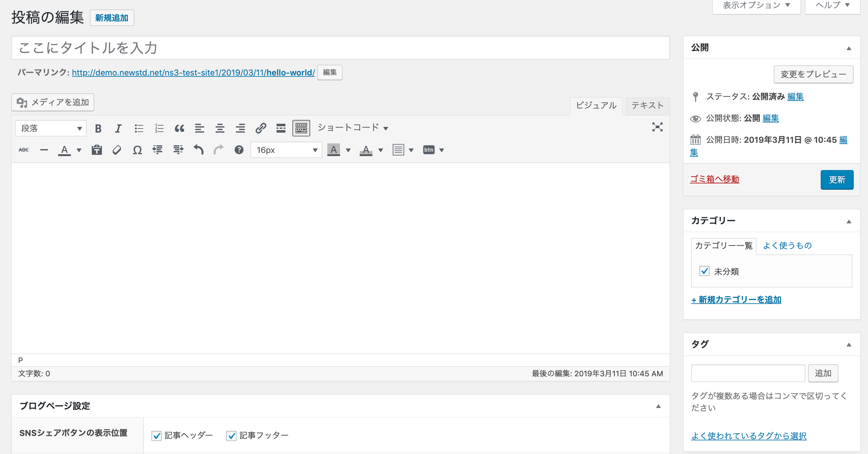The image size is (868, 454).
Task: Expand the ショートコード dropdown menu
Action: [352, 128]
